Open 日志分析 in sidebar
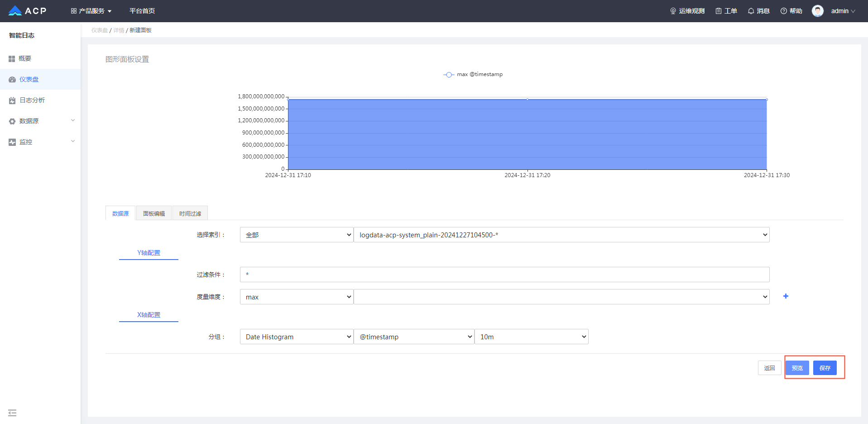Viewport: 868px width, 424px height. click(x=40, y=100)
